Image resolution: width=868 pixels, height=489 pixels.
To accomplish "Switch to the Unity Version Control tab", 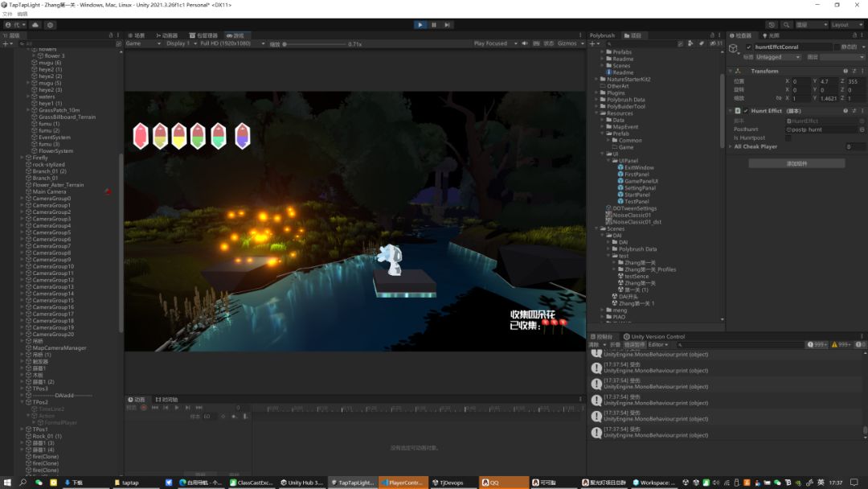I will (654, 337).
